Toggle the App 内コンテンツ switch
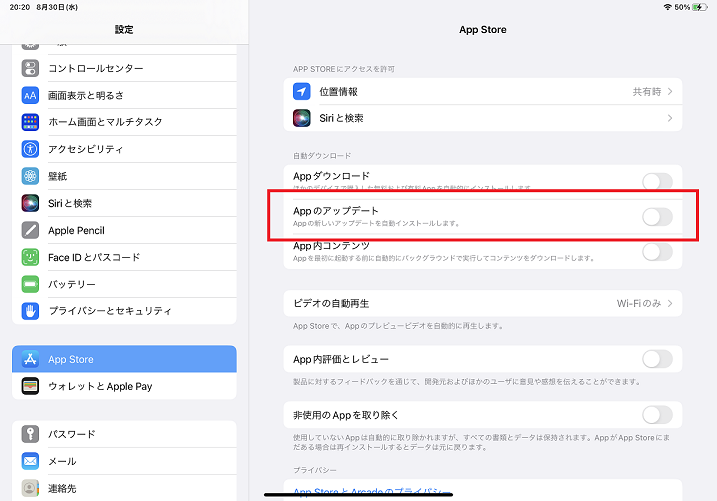 click(x=657, y=251)
